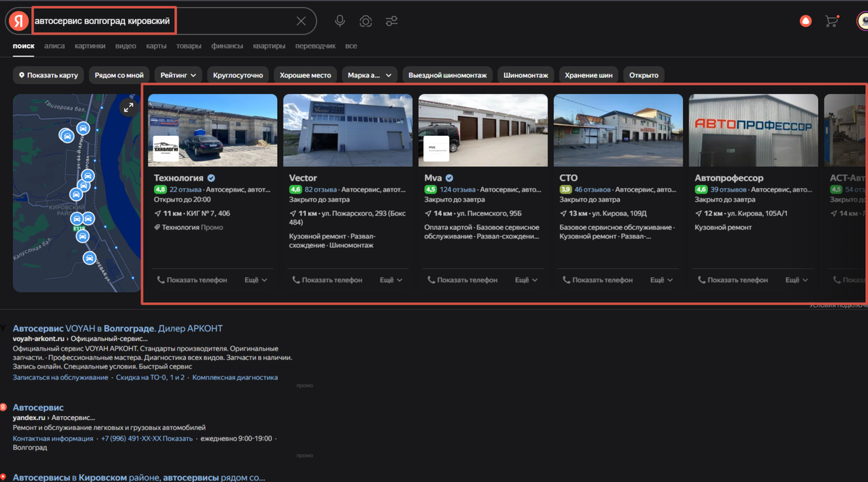This screenshot has width=868, height=482.
Task: Switch to the переводчик tab
Action: tap(315, 46)
